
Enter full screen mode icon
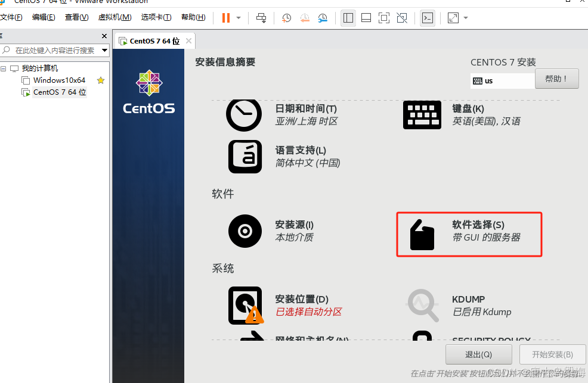[384, 18]
